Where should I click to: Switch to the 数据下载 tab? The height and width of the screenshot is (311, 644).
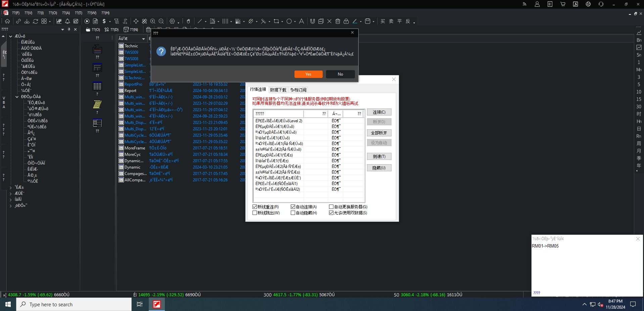tap(278, 90)
